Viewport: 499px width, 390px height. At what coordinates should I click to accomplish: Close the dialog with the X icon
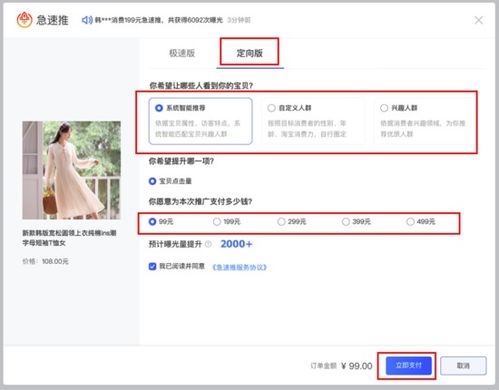[479, 20]
